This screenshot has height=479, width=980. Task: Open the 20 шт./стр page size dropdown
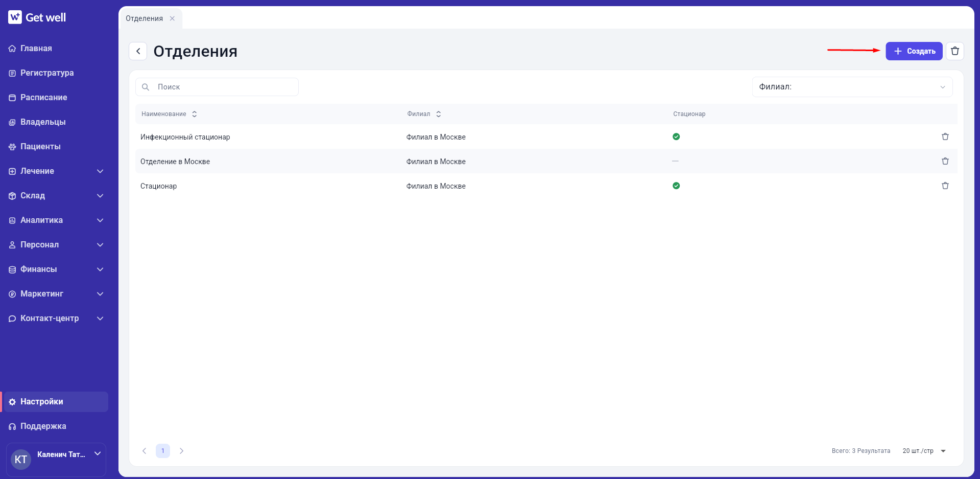tap(924, 451)
